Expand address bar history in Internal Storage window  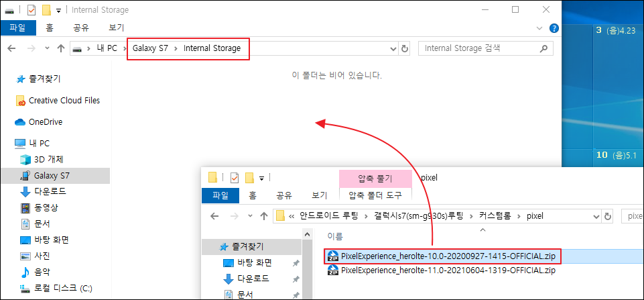click(x=394, y=48)
